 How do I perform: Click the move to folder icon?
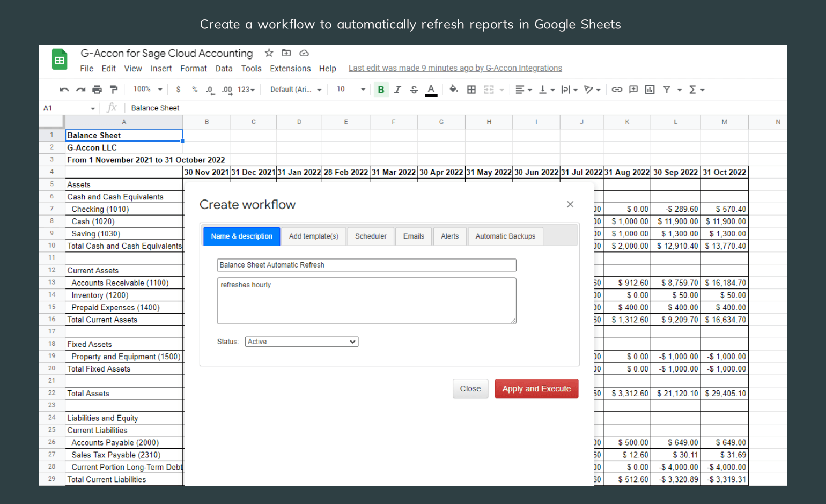tap(286, 53)
